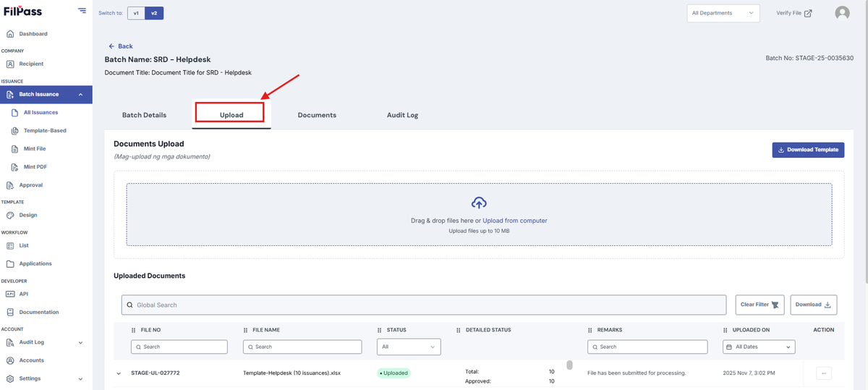Open the Accounts page
The width and height of the screenshot is (868, 390).
[31, 360]
